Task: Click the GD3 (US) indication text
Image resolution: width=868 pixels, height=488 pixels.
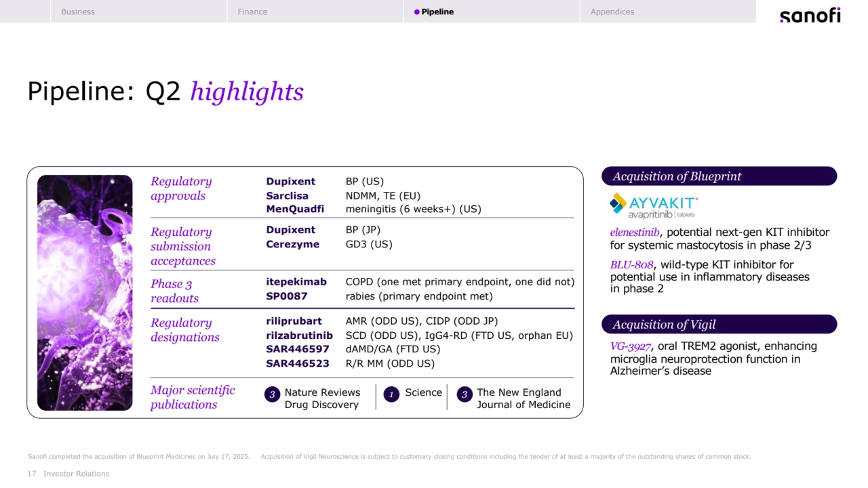Action: pyautogui.click(x=369, y=244)
